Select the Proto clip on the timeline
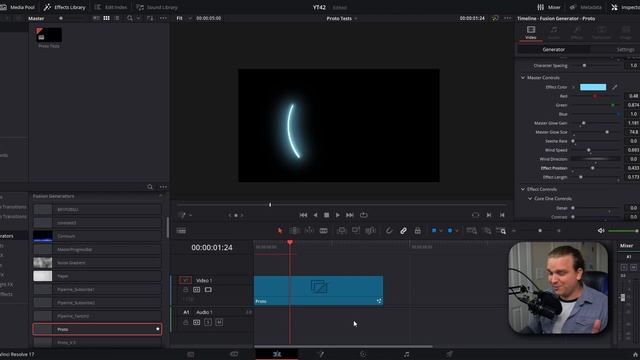The image size is (640, 360). [x=318, y=290]
